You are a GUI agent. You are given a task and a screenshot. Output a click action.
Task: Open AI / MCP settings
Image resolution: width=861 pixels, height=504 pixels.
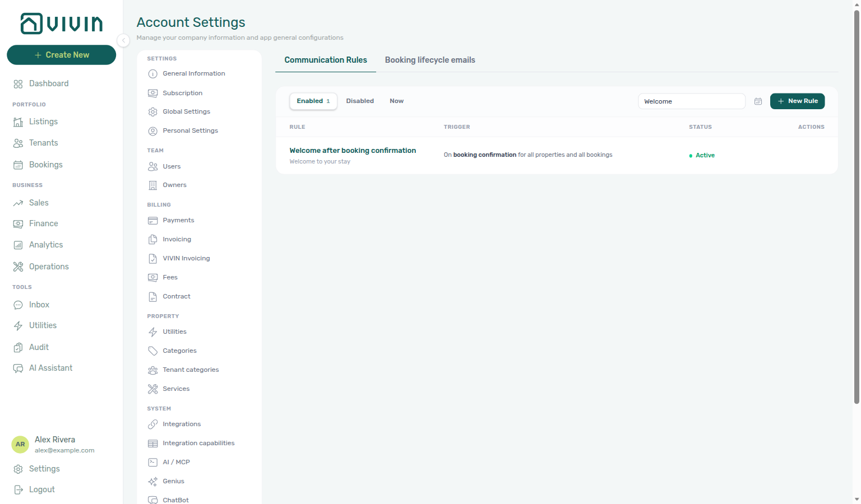click(176, 462)
